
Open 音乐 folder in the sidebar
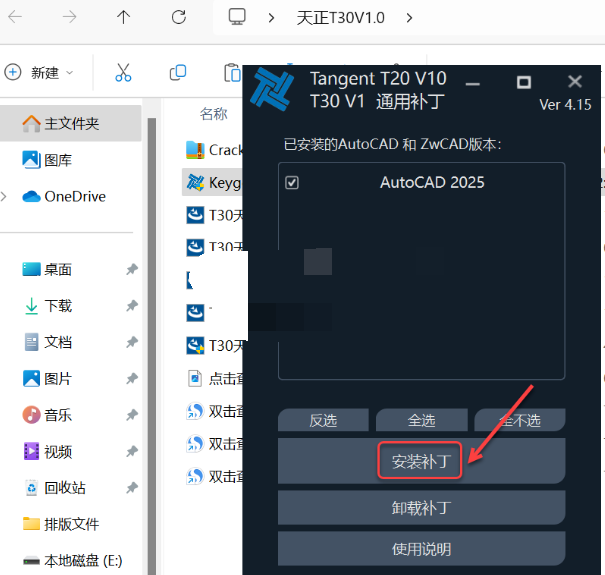click(47, 415)
